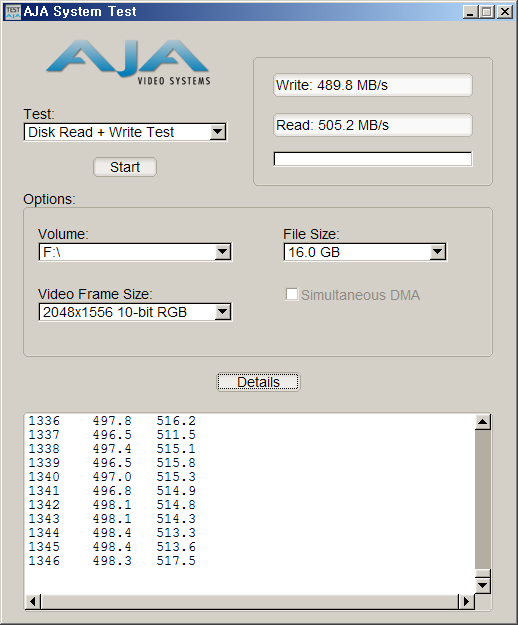
Task: Click the details list scroll down arrow
Action: [x=483, y=585]
